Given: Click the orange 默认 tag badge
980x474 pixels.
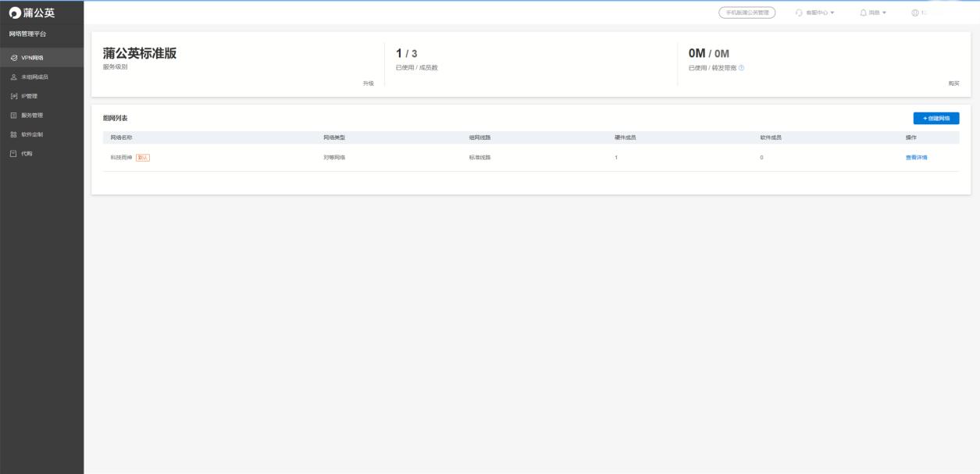Looking at the screenshot, I should [143, 158].
